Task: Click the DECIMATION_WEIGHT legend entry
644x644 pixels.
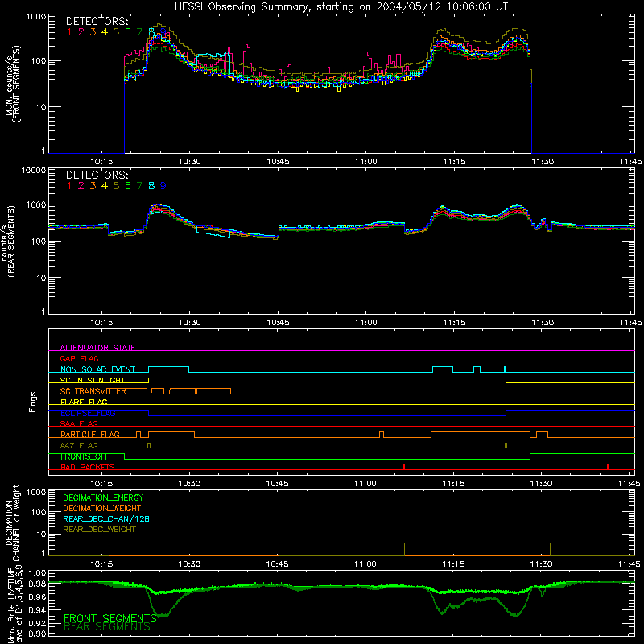Action: [x=102, y=508]
